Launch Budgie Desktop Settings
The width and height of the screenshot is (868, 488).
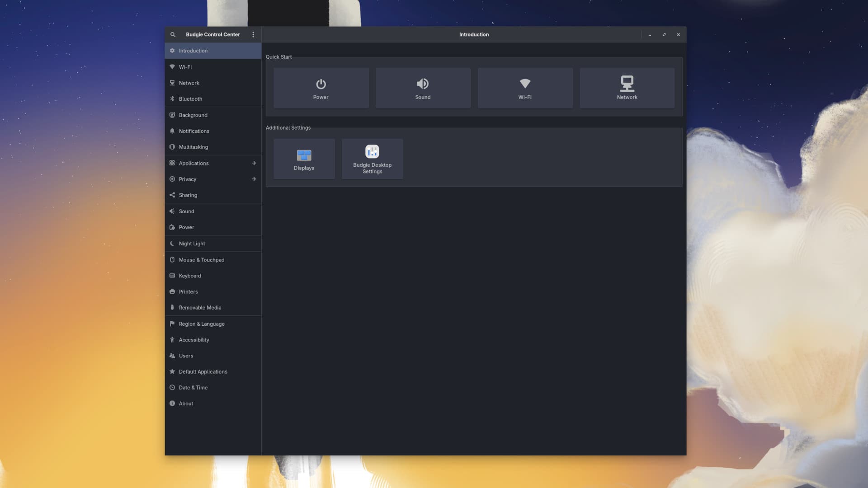[372, 159]
